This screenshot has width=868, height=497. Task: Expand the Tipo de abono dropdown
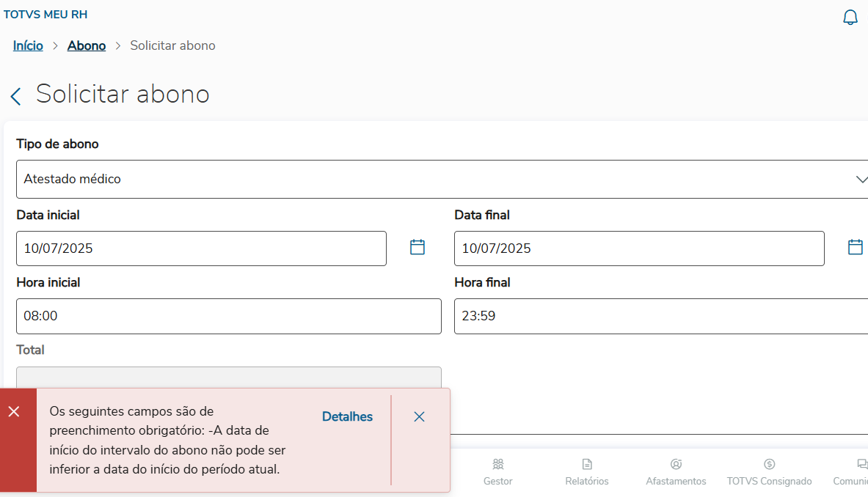click(861, 180)
